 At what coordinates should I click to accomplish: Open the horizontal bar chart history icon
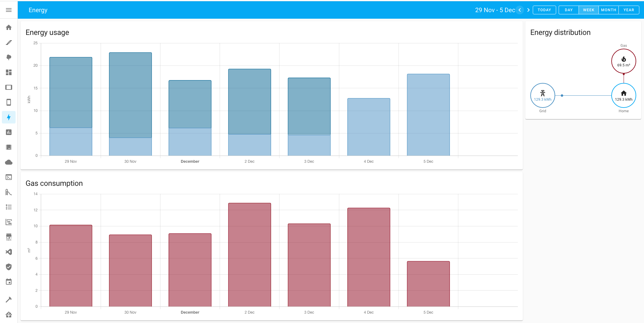click(x=9, y=222)
